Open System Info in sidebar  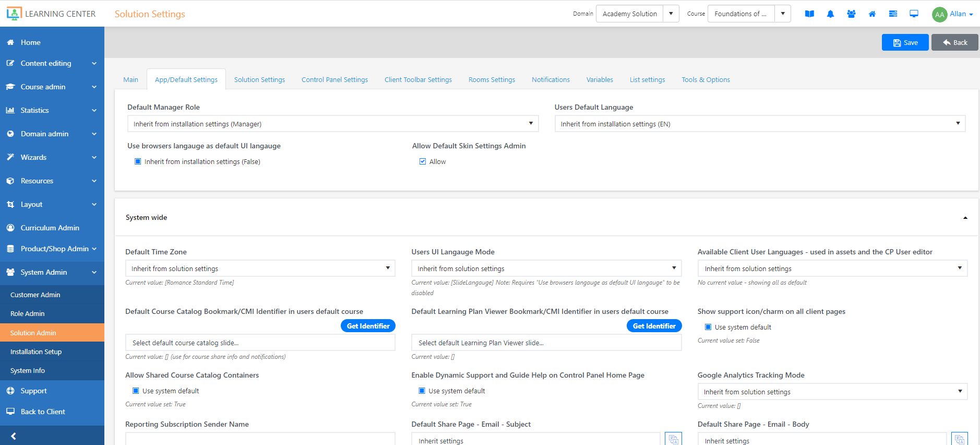52,370
